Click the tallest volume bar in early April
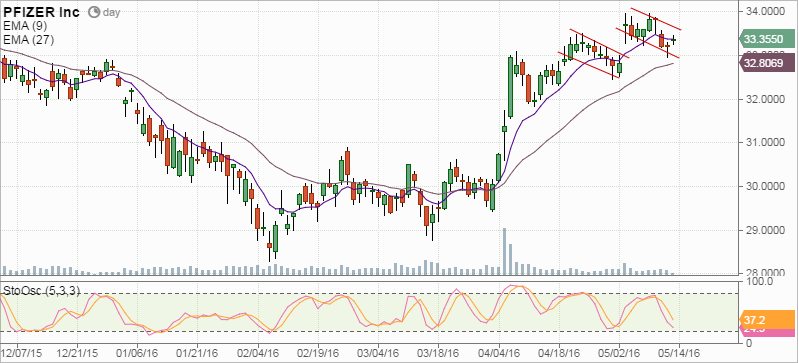The height and width of the screenshot is (363, 798). point(504,251)
